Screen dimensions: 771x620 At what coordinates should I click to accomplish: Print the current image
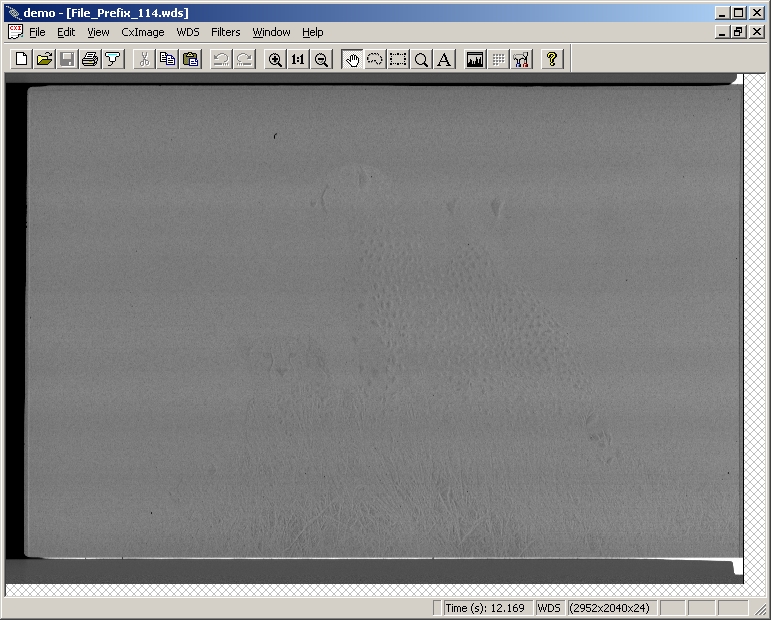(x=89, y=59)
